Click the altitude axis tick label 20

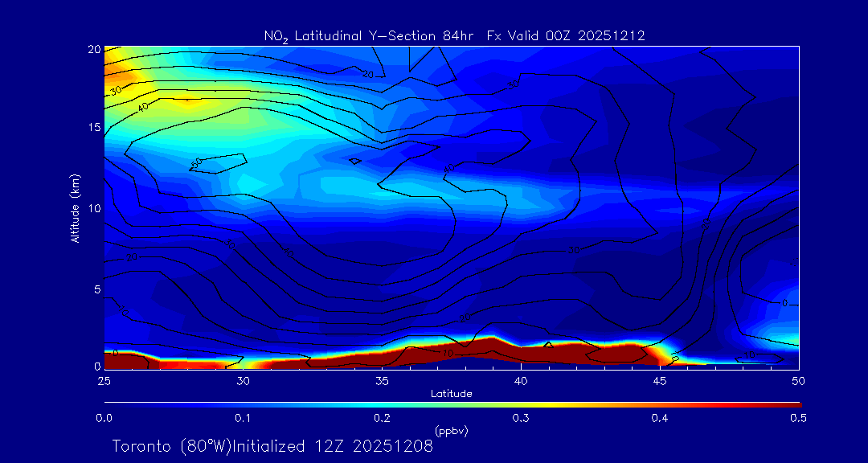pyautogui.click(x=95, y=49)
